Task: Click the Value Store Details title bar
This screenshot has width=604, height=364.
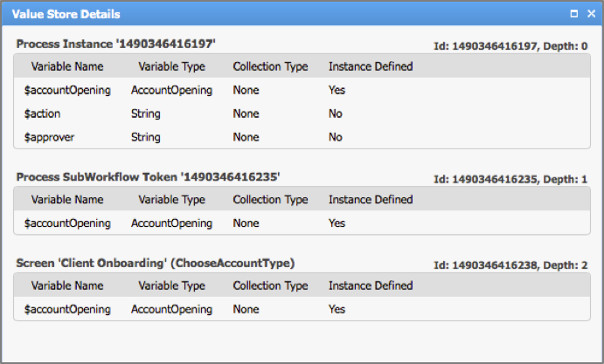Action: (x=262, y=14)
